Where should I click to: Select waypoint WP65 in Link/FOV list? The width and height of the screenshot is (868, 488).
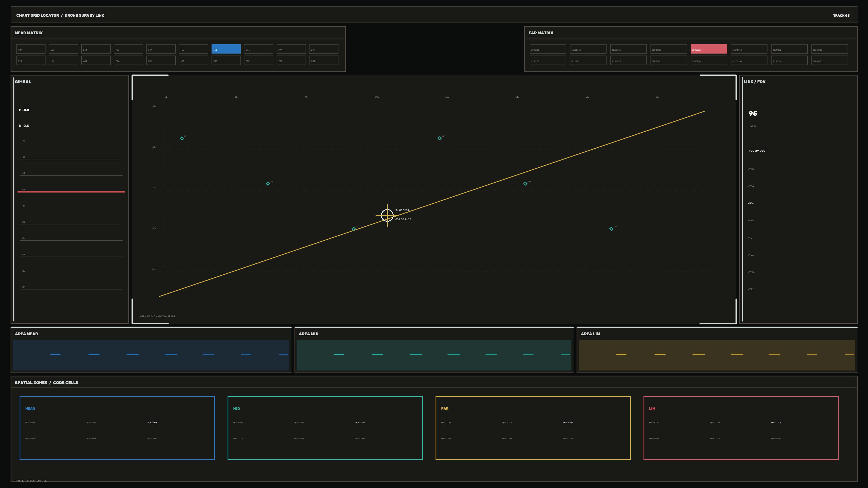(751, 272)
